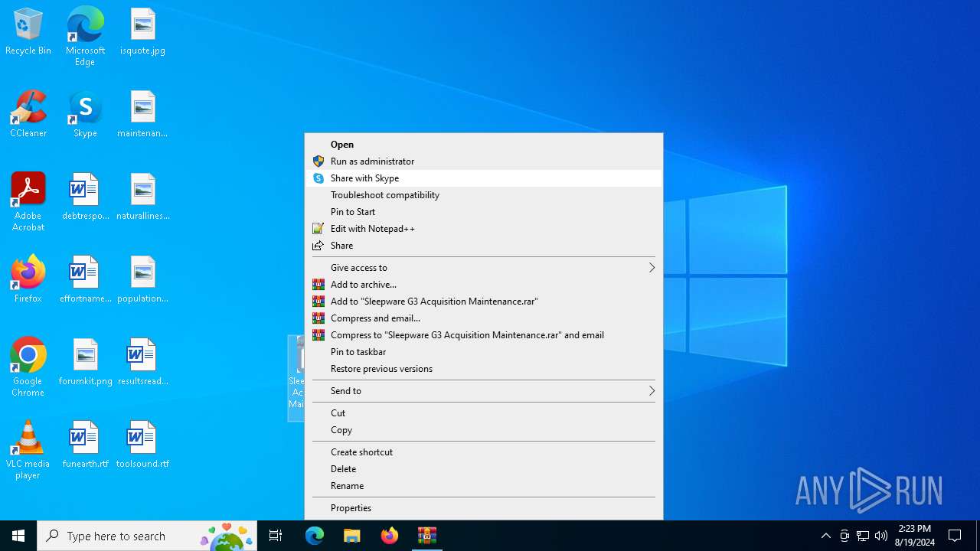Launch Firefox from the desktop shortcut
Screen dimensions: 980x551
pyautogui.click(x=28, y=280)
